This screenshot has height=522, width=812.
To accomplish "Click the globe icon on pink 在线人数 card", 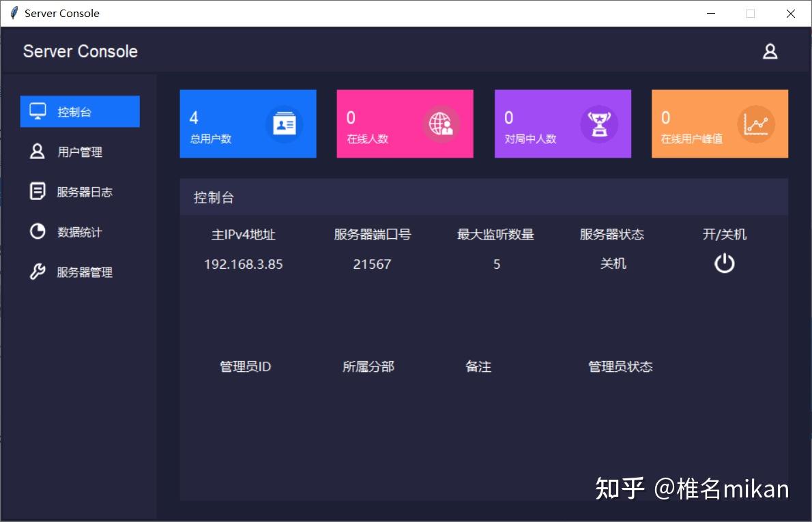I will [442, 124].
